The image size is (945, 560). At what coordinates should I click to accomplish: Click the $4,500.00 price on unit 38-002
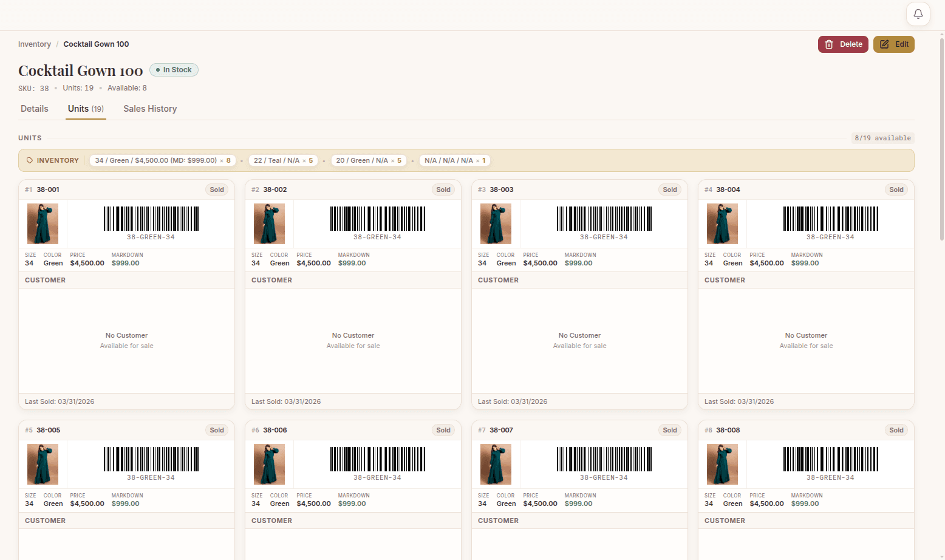[x=314, y=263]
